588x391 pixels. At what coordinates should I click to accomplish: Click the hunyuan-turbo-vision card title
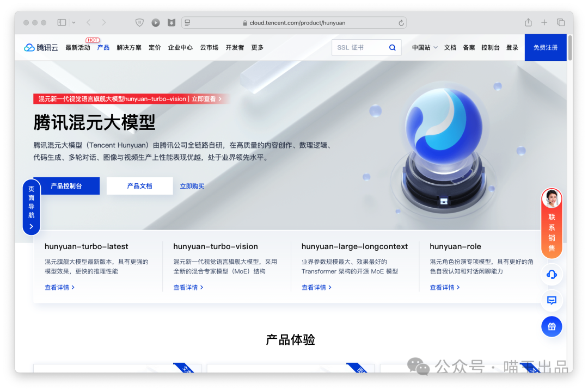[x=216, y=246]
